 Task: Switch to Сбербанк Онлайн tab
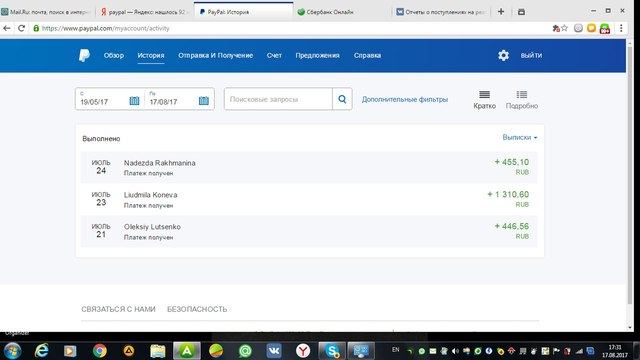pyautogui.click(x=341, y=12)
